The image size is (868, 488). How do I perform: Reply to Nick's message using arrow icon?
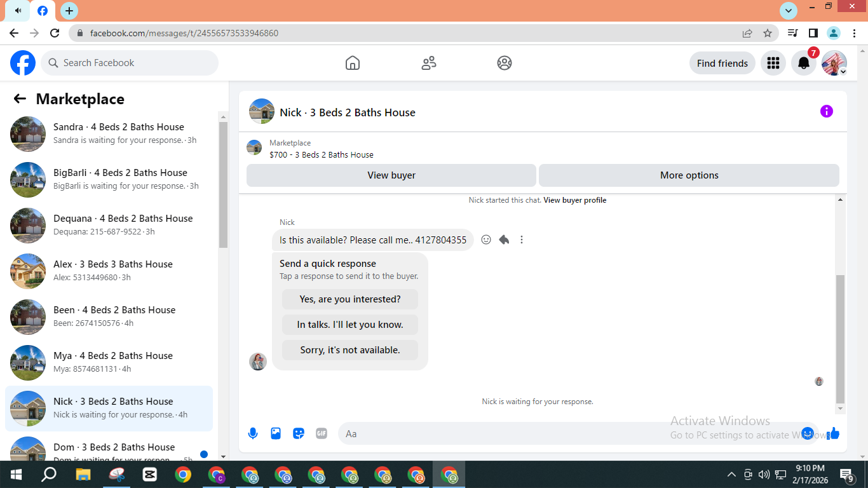coord(504,240)
